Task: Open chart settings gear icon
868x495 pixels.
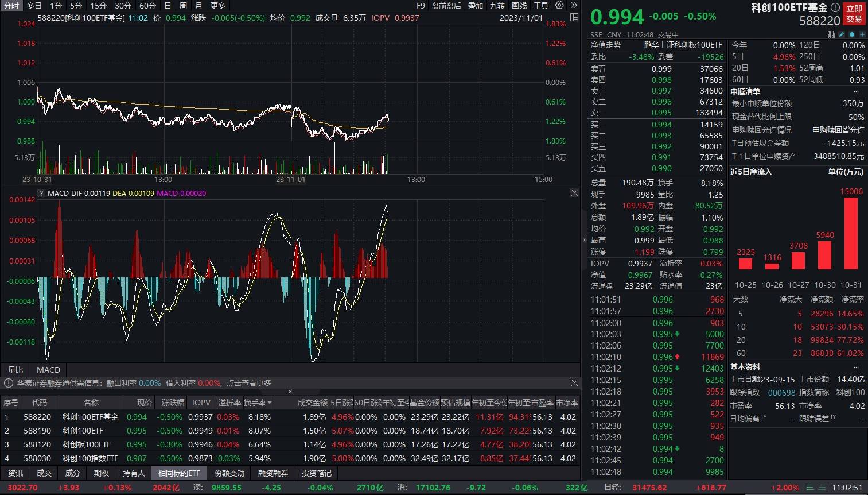Action: click(559, 5)
